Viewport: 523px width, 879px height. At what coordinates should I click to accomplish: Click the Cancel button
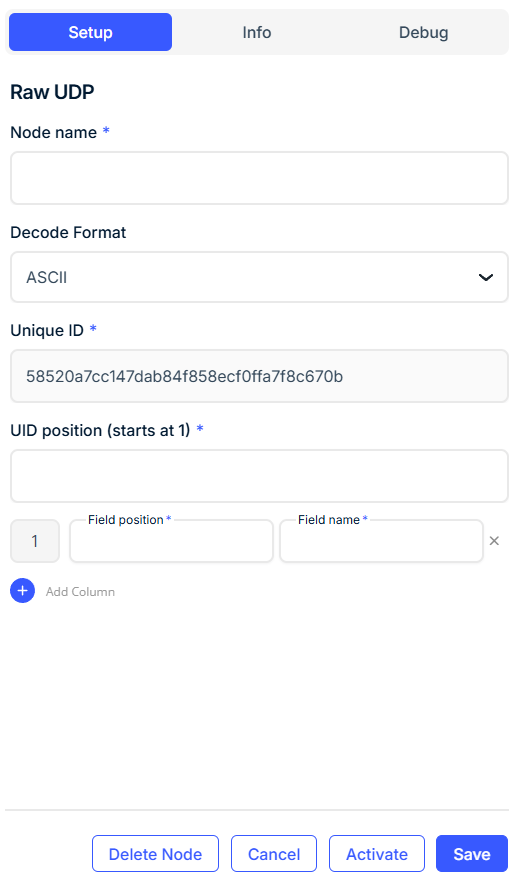pos(274,854)
